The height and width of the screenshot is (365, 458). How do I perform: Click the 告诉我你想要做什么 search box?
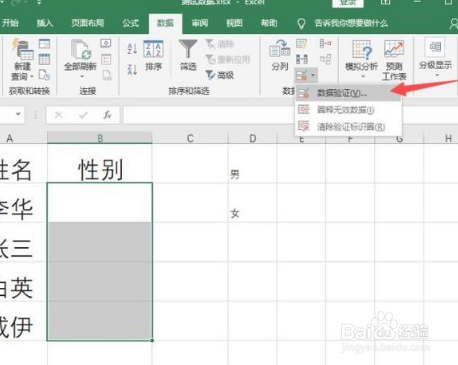(351, 23)
